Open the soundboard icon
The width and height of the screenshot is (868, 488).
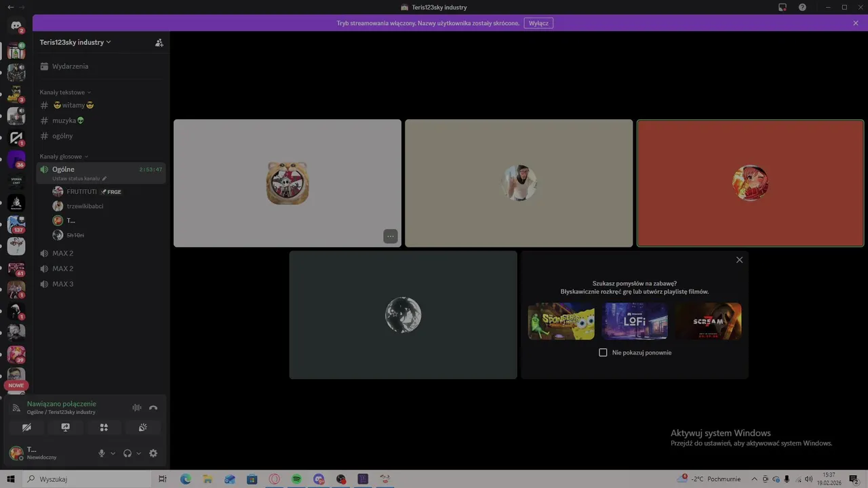pyautogui.click(x=142, y=428)
